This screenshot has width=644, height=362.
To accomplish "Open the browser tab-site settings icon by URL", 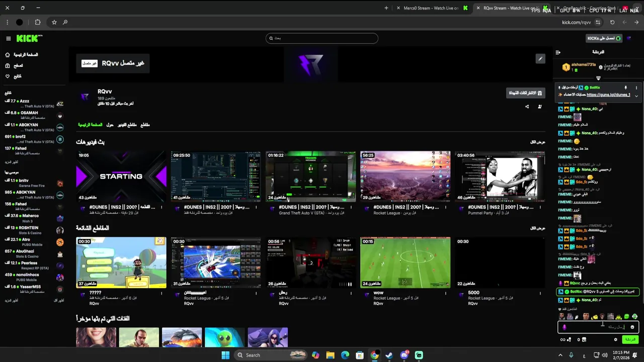I will tap(598, 22).
